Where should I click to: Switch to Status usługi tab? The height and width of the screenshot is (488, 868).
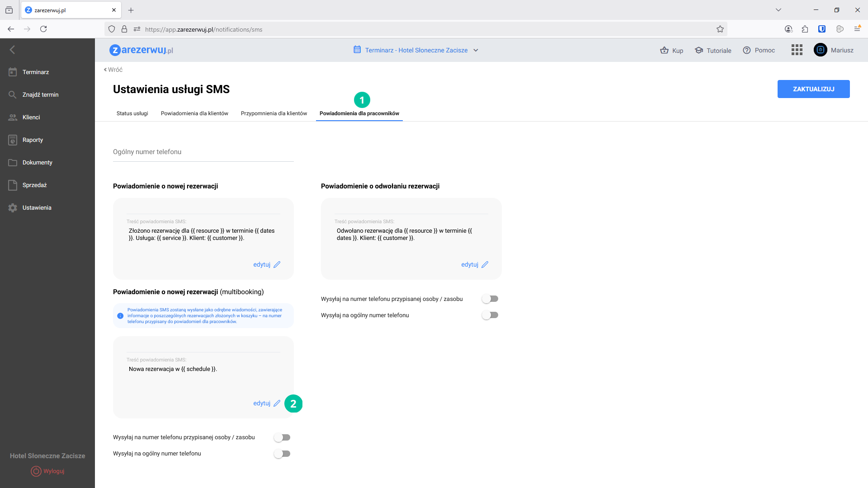132,113
